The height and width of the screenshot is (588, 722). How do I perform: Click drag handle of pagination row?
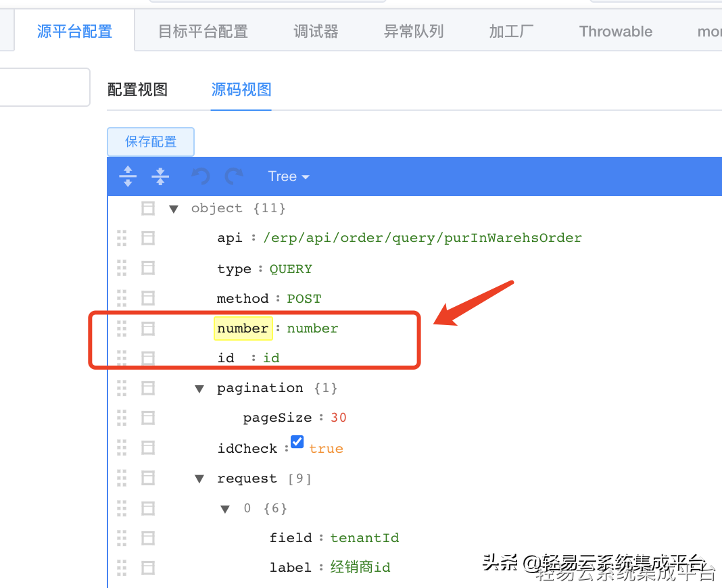(x=122, y=388)
